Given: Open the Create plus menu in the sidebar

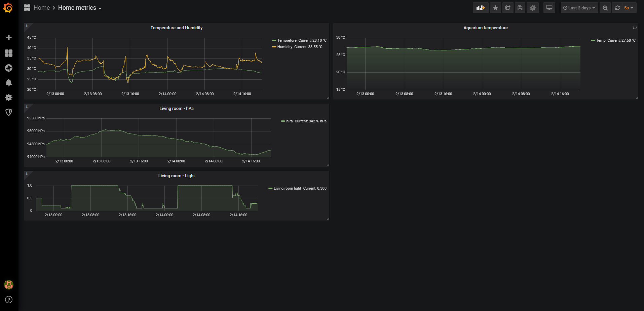Looking at the screenshot, I should point(9,38).
